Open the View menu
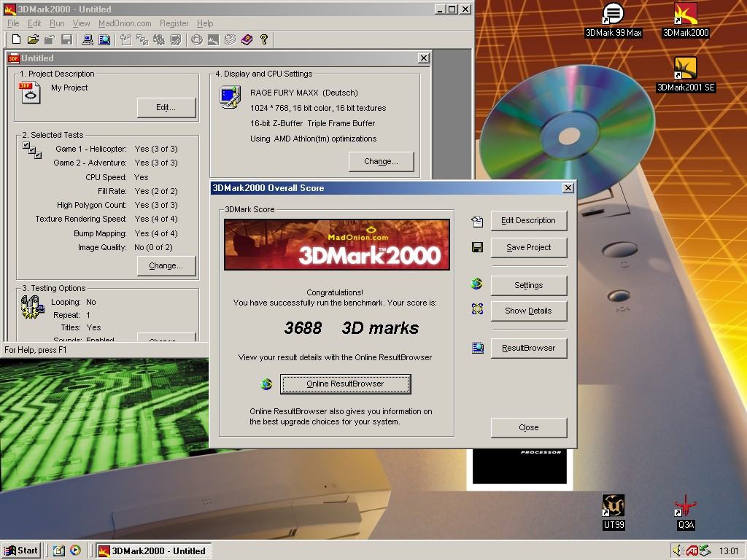The width and height of the screenshot is (747, 560). (81, 23)
